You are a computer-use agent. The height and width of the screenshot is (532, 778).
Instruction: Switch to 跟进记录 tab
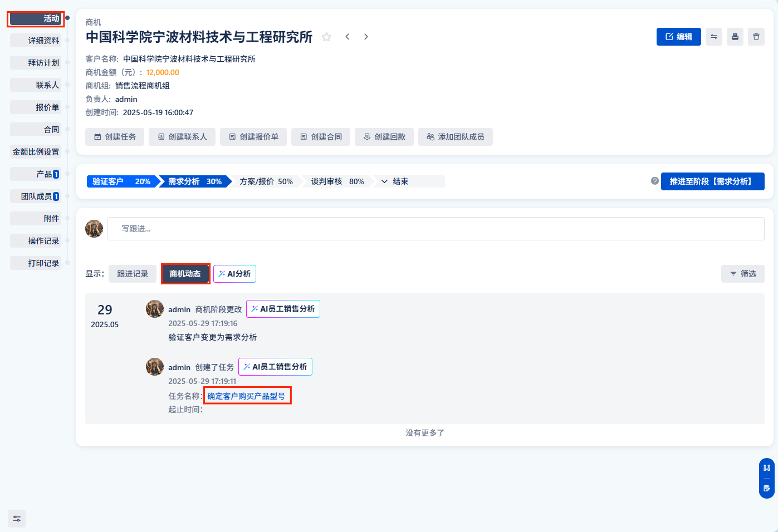[x=133, y=274]
